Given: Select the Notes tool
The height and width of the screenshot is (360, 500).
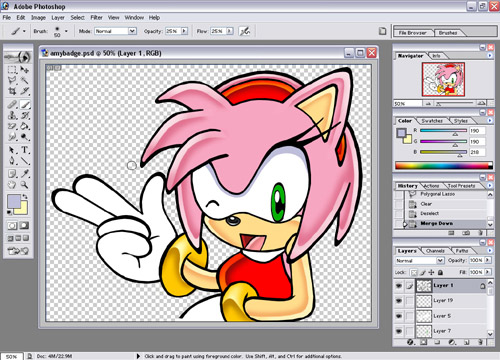Looking at the screenshot, I should coord(12,174).
